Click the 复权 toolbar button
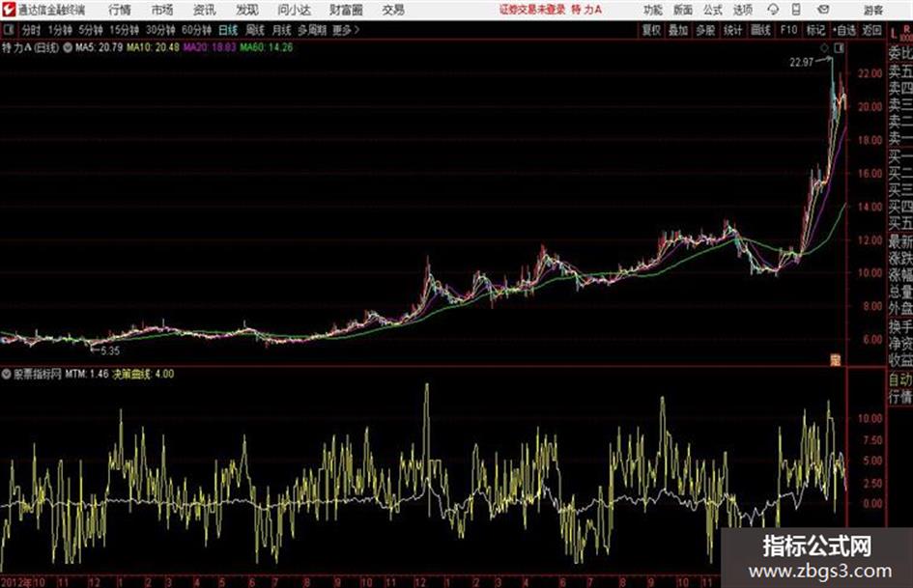 [x=651, y=30]
